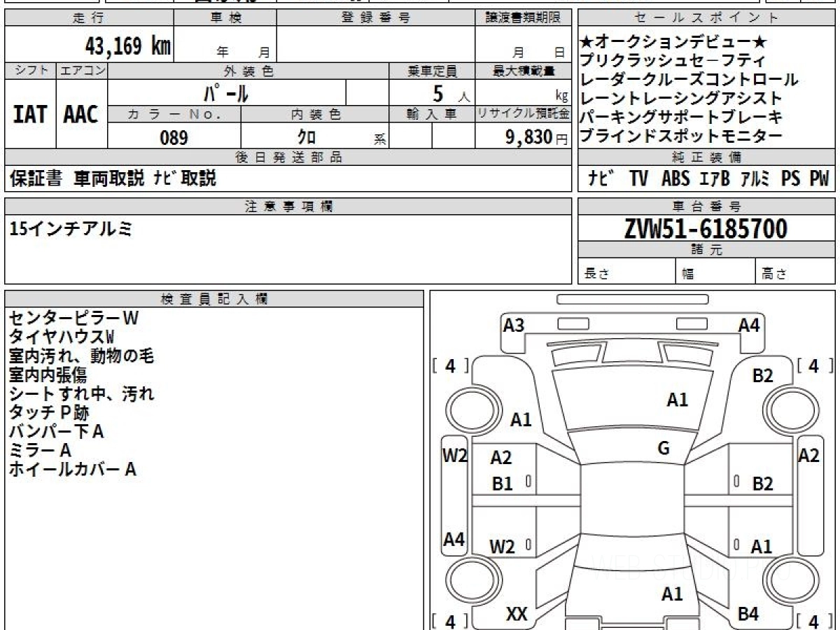The height and width of the screenshot is (630, 840).
Task: Select the ナビ取説 item
Action: point(185,178)
